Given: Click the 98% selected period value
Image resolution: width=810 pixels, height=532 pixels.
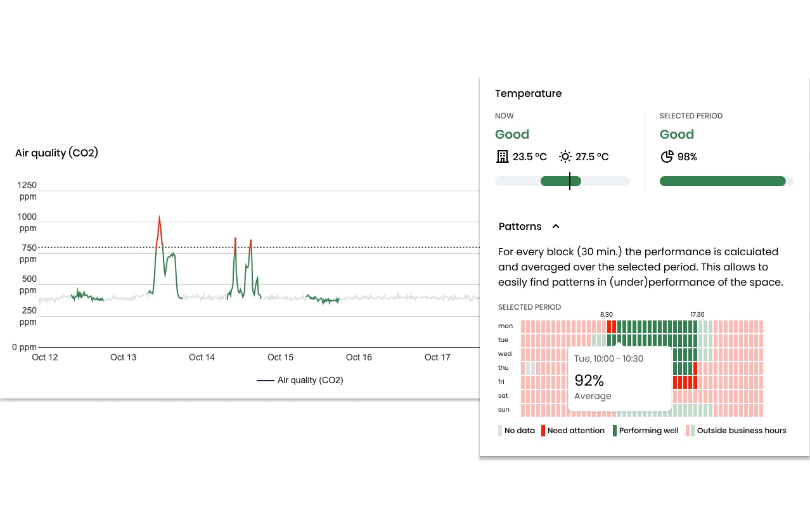Looking at the screenshot, I should coord(687,156).
